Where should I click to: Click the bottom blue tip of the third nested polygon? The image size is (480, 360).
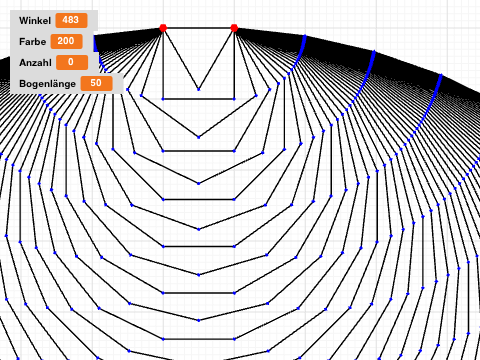pos(199,183)
